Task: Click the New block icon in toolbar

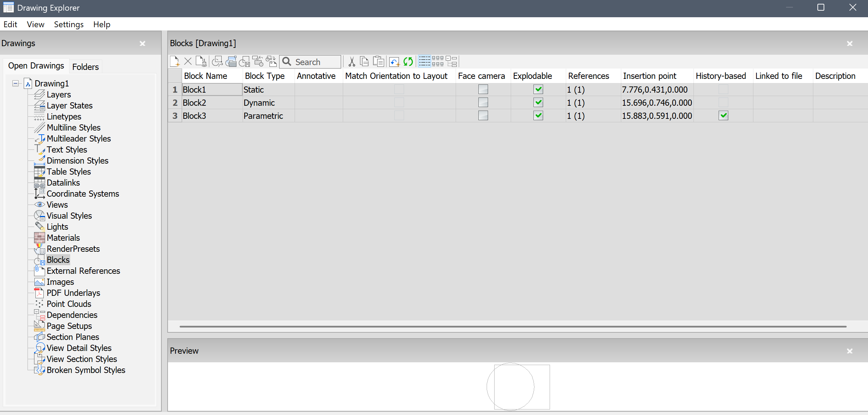Action: 174,62
